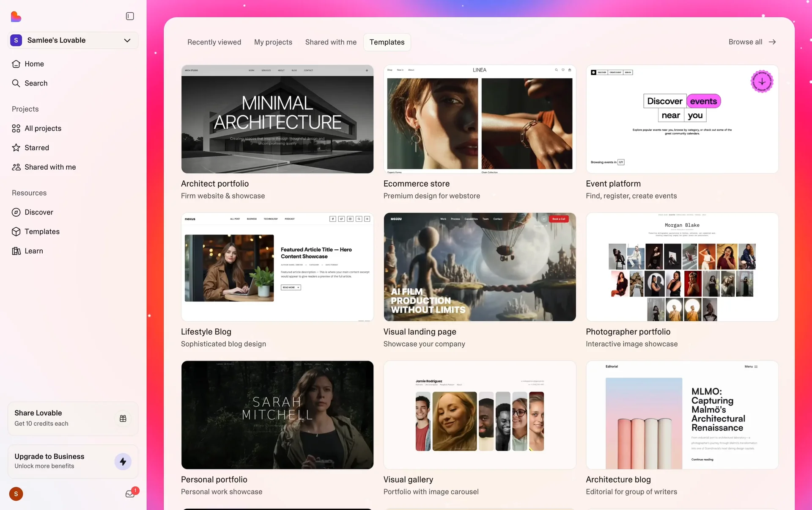Screen dimensions: 812x510
Task: Click the gift icon in Share Lovable
Action: pyautogui.click(x=123, y=418)
